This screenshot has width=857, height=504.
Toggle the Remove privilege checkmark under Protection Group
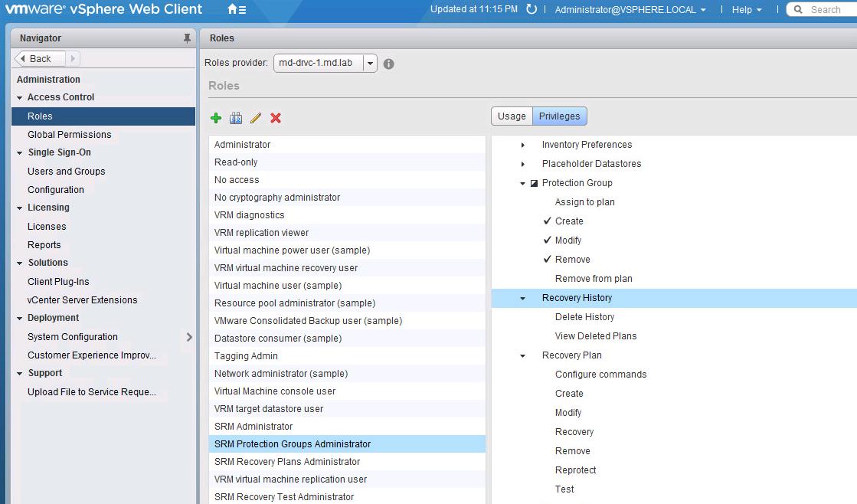pyautogui.click(x=547, y=259)
